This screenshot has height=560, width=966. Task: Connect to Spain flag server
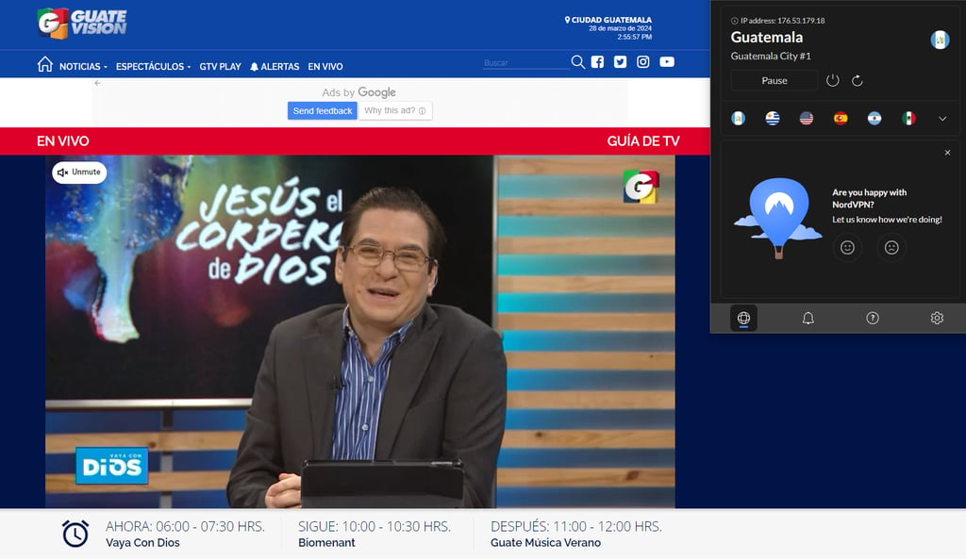click(x=841, y=118)
